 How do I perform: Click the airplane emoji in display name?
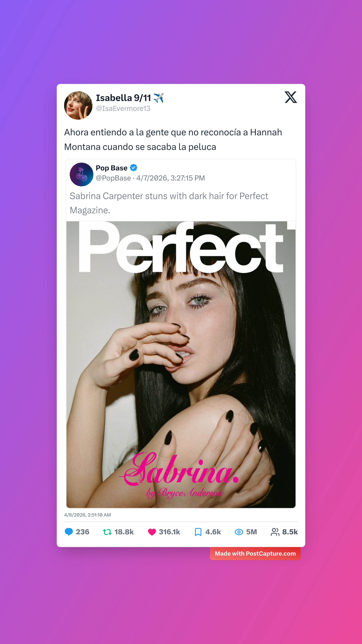pos(158,98)
